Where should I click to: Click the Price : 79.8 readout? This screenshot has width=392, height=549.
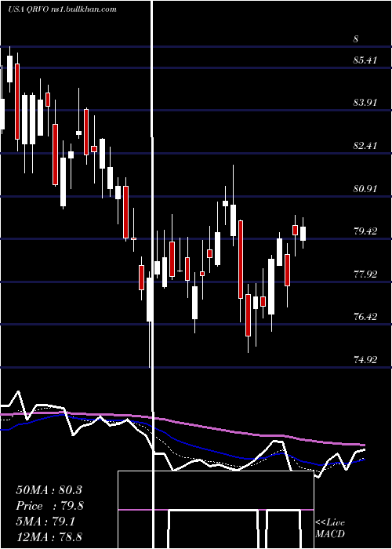coord(49,506)
